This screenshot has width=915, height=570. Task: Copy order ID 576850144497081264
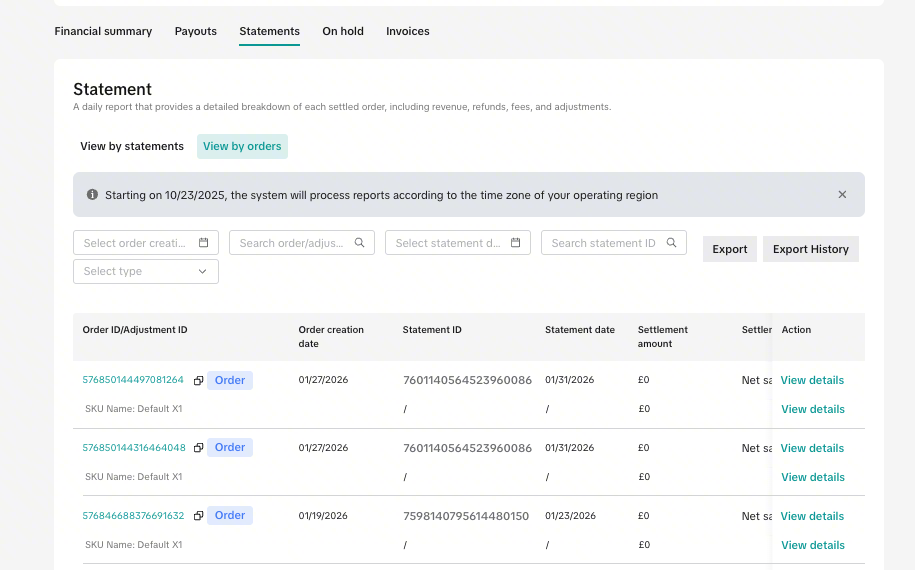pyautogui.click(x=198, y=380)
